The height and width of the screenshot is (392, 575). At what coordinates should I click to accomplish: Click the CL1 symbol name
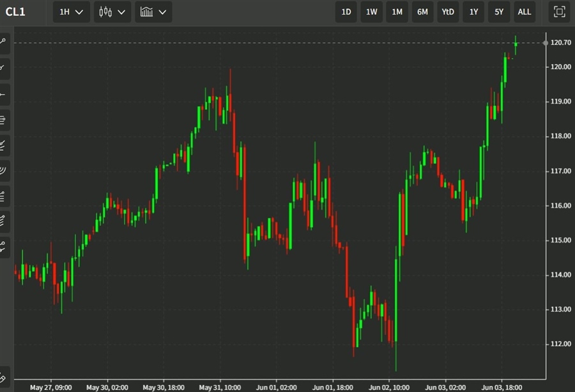[x=15, y=11]
